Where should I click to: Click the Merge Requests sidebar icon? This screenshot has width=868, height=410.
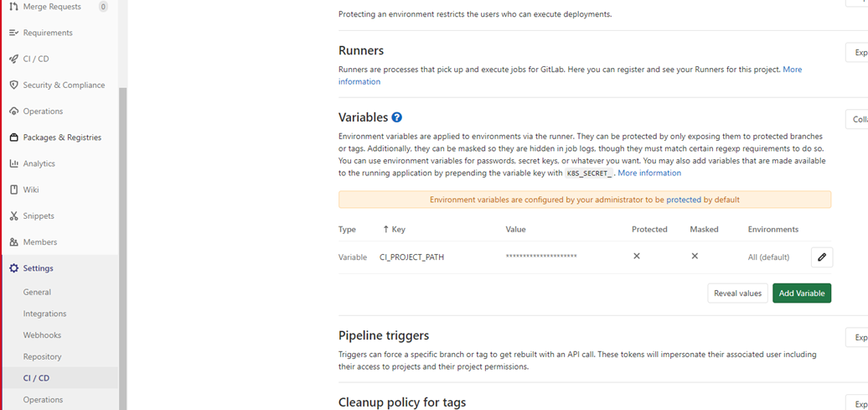pos(13,7)
